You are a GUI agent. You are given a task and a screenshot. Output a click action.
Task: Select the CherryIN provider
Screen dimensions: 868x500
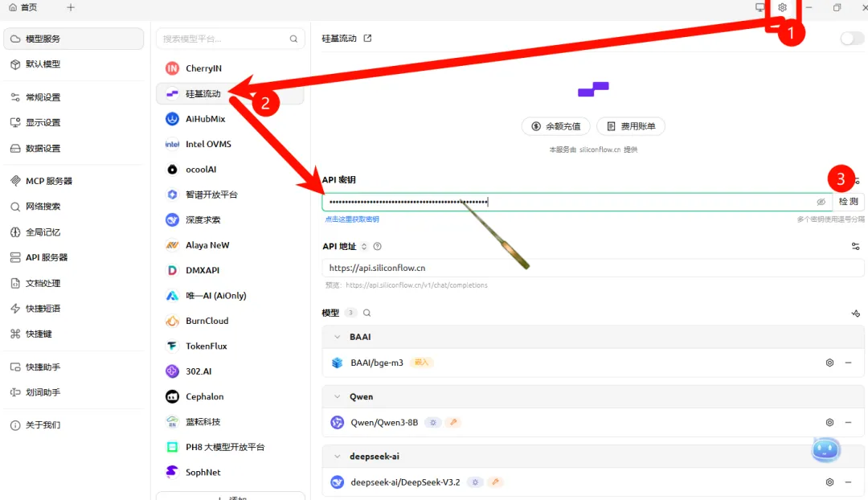tap(231, 68)
